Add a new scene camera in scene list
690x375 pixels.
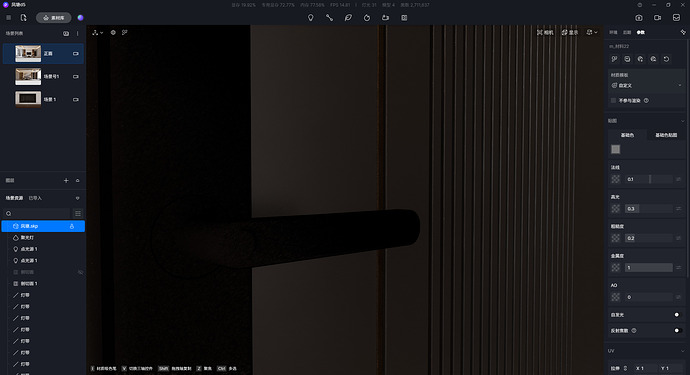[66, 33]
